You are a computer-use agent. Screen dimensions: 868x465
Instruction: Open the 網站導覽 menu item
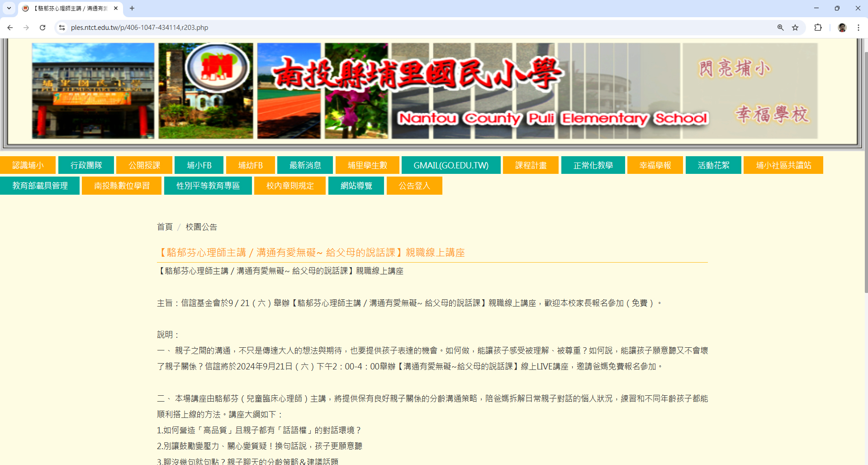coord(356,186)
